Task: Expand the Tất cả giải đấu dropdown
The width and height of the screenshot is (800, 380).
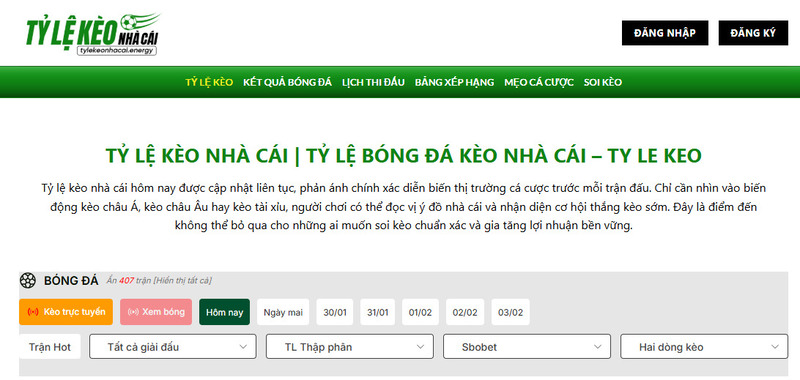Action: (x=173, y=347)
